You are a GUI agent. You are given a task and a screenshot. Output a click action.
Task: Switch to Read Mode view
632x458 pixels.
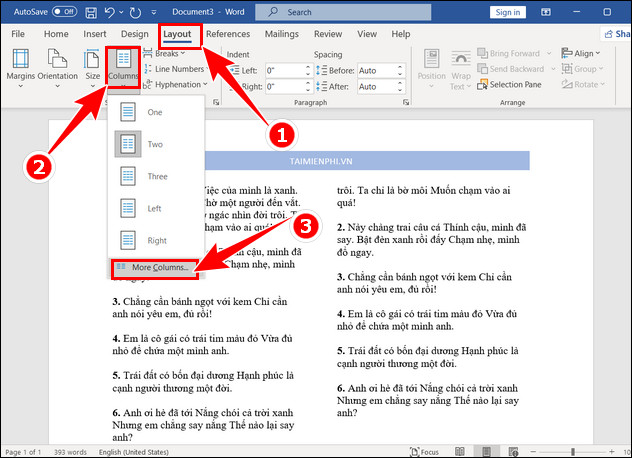460,452
